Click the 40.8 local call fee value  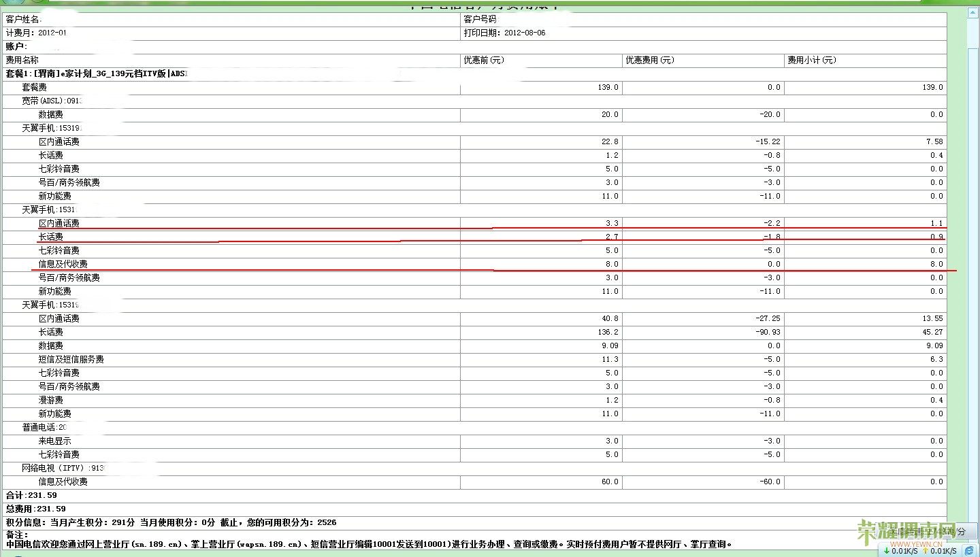pos(610,318)
